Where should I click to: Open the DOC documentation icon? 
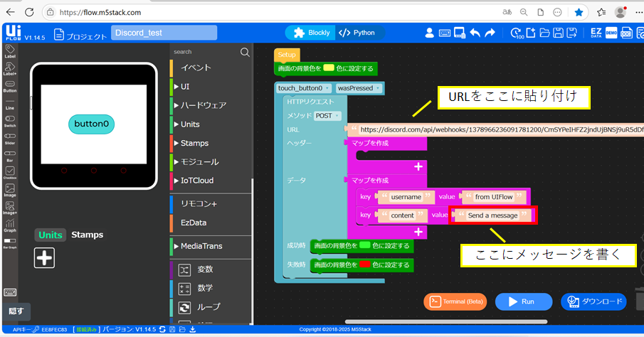coord(626,33)
